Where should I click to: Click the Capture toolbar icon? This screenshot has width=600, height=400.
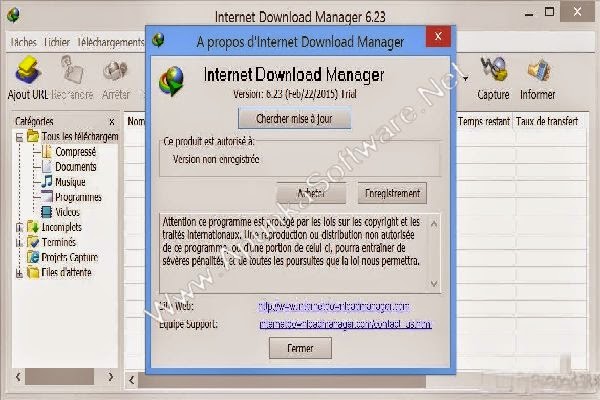[493, 70]
